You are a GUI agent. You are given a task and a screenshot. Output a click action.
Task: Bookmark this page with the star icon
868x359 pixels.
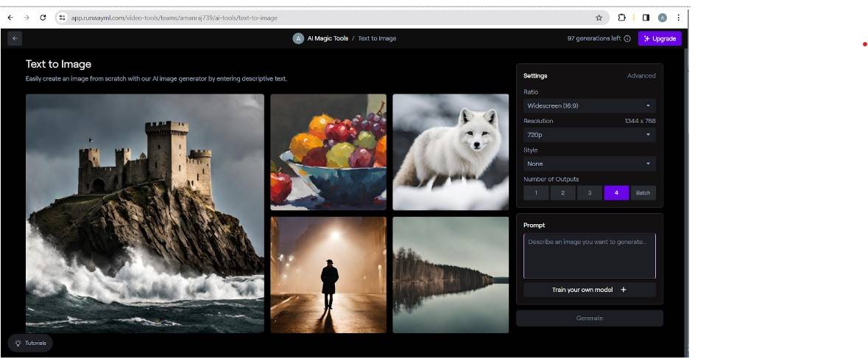[599, 18]
